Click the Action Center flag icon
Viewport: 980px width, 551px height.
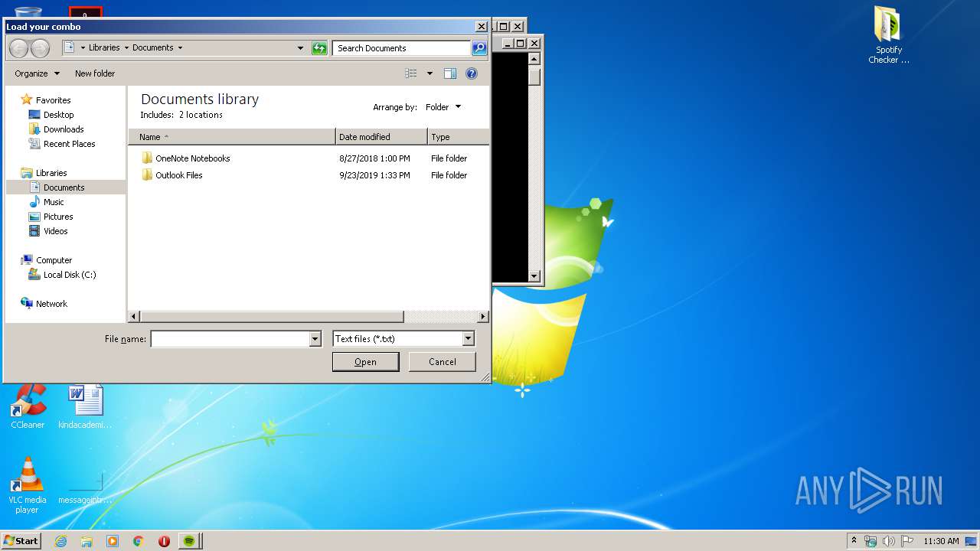(906, 541)
